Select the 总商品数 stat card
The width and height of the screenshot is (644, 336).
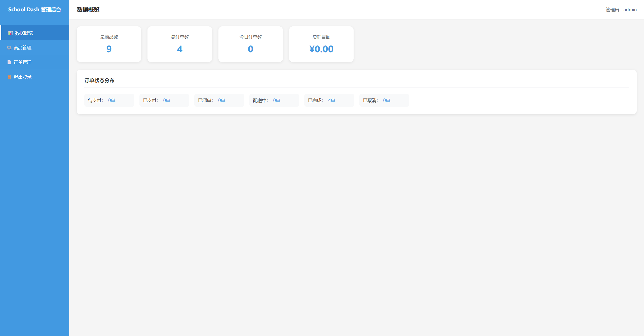[109, 44]
